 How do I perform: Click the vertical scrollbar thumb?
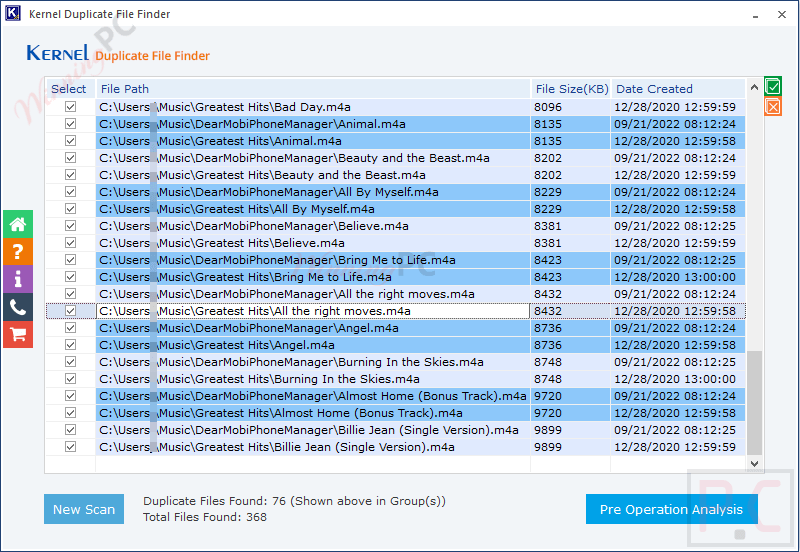tap(754, 403)
